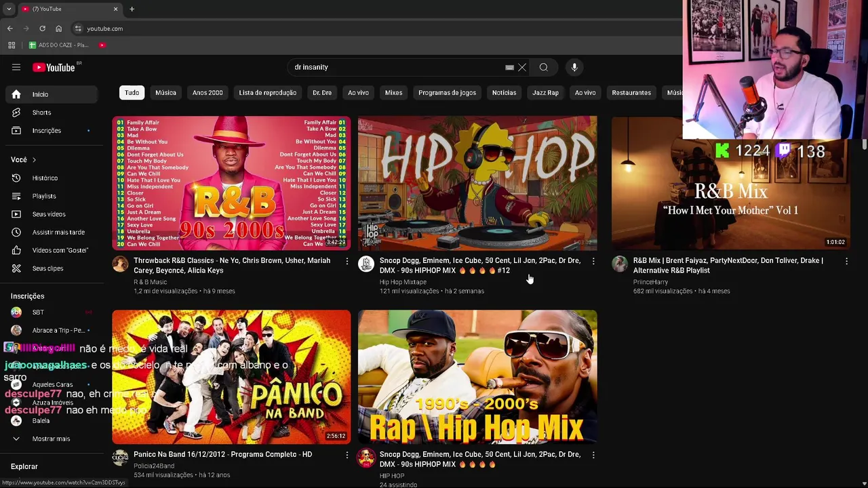Click the YouTube logo
Screen dimensions: 868x488
click(x=54, y=67)
